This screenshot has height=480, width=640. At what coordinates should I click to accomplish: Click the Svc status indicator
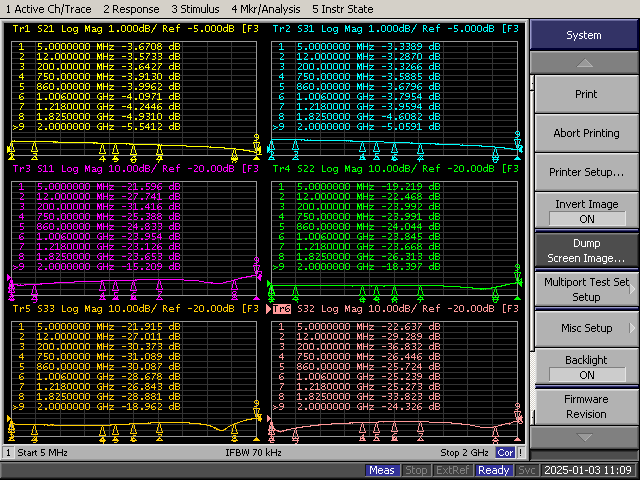(526, 470)
